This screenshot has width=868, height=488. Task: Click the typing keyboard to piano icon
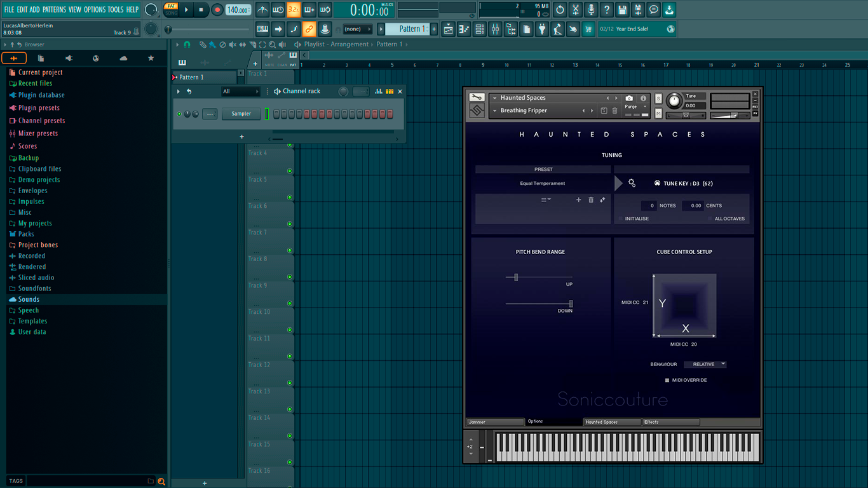[x=262, y=29]
